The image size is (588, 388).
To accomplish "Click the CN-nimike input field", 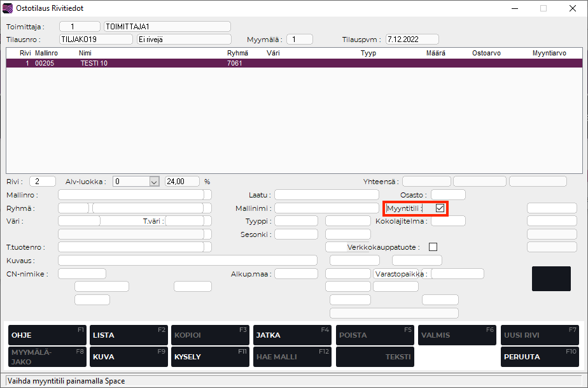I will tap(81, 274).
